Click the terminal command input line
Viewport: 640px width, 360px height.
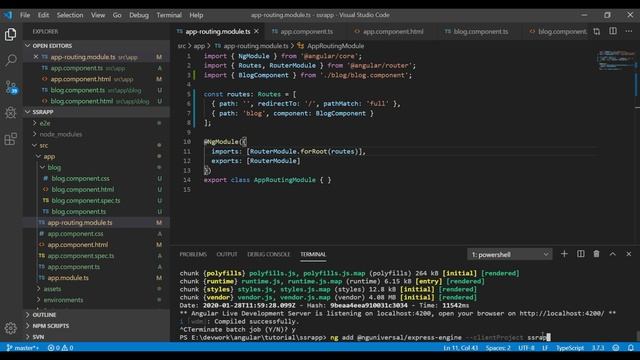(365, 338)
